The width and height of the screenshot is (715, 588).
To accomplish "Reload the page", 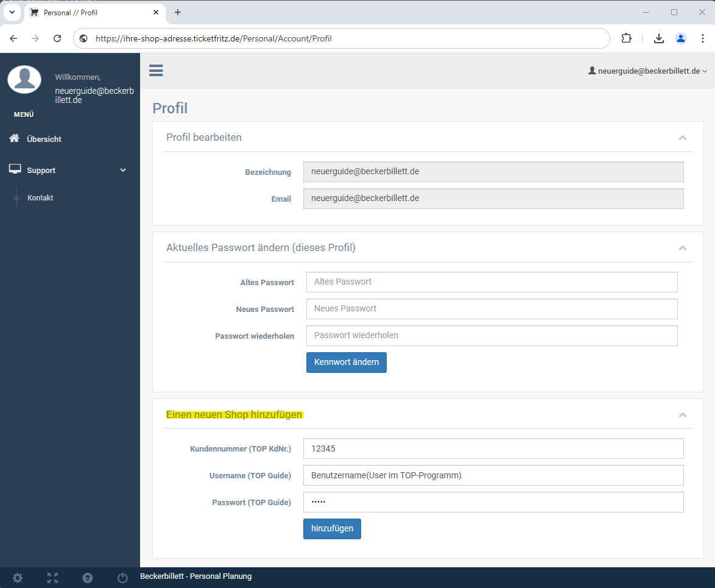I will [57, 38].
